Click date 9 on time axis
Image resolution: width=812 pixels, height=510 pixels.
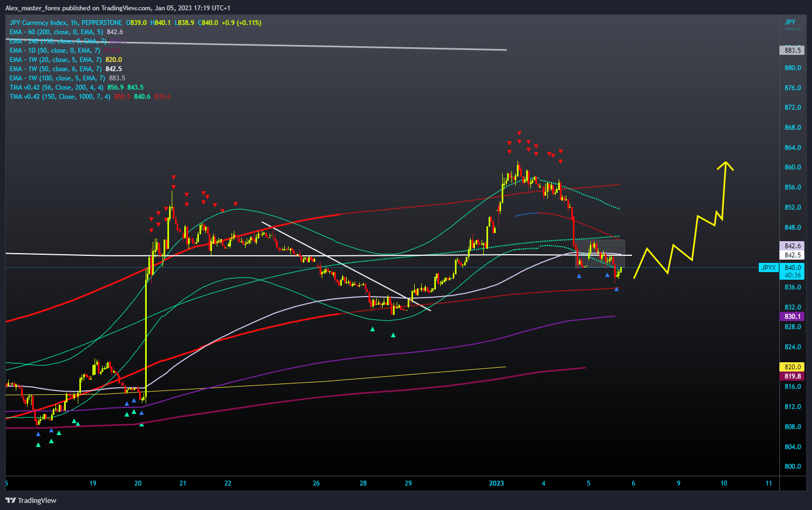[678, 483]
